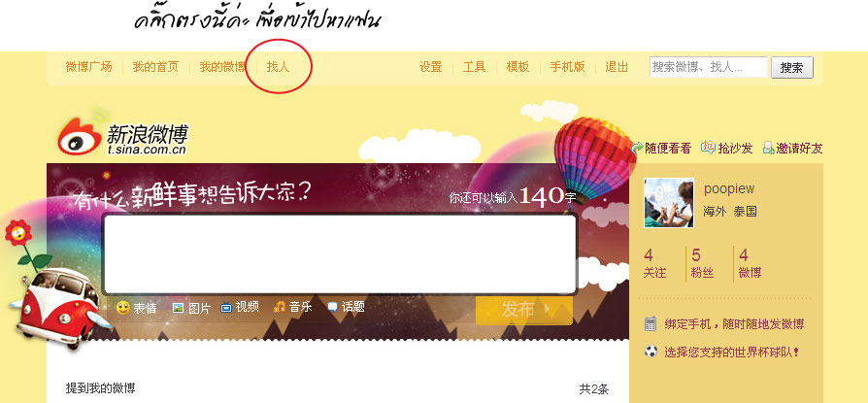Open 找人 in the navigation bar

point(278,67)
